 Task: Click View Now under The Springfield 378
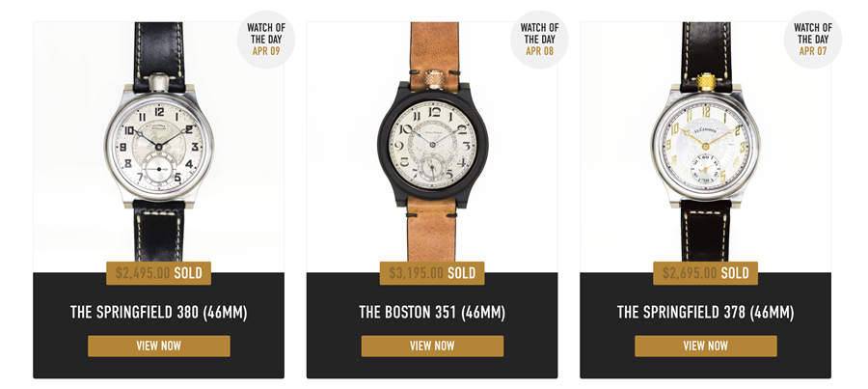tap(706, 346)
